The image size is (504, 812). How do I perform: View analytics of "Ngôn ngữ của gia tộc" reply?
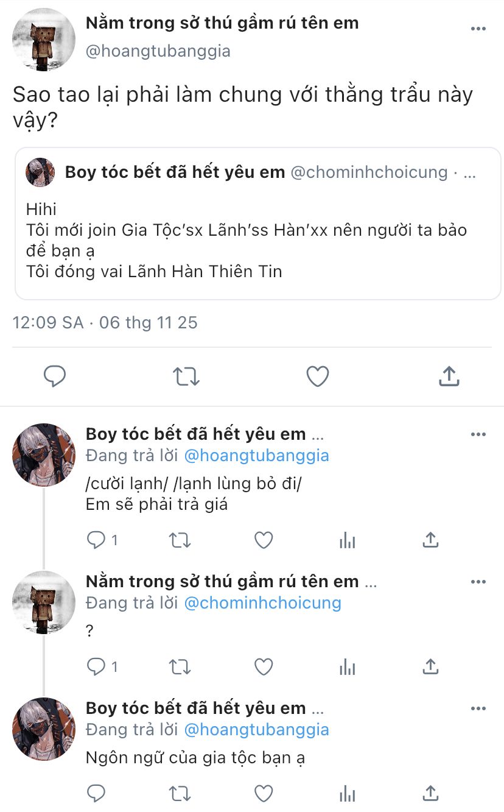coord(347,793)
